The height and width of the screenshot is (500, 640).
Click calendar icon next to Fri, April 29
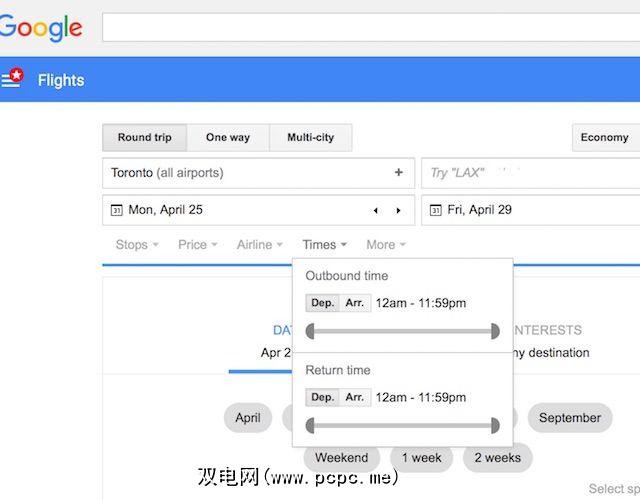tap(435, 210)
